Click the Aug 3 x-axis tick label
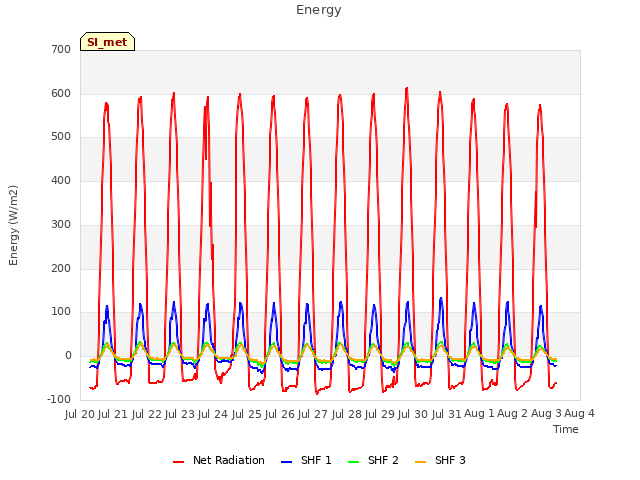 546,414
